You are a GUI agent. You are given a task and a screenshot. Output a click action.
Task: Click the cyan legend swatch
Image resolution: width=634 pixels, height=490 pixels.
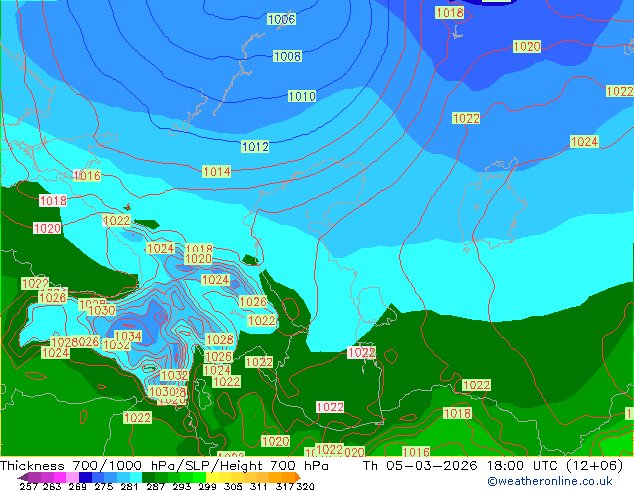pyautogui.click(x=136, y=477)
